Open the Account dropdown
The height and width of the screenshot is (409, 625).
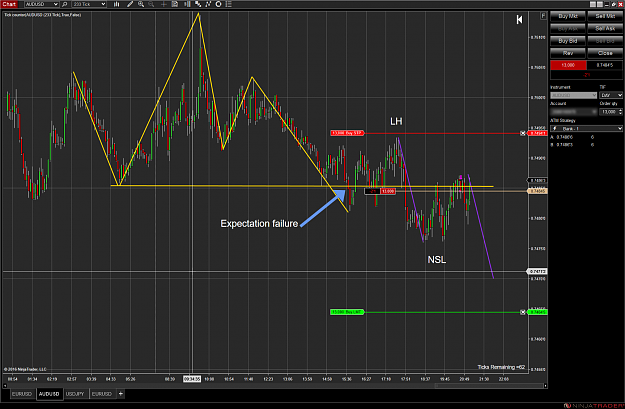573,112
